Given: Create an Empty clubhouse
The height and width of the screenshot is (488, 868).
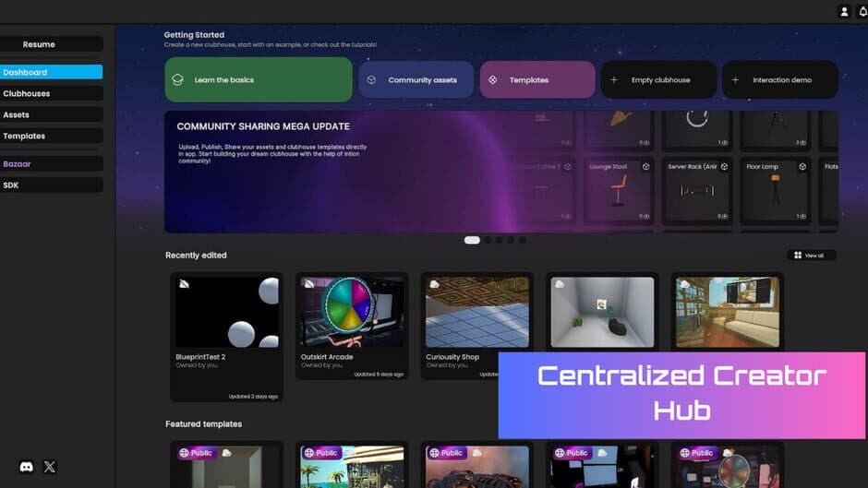Looking at the screenshot, I should click(658, 80).
